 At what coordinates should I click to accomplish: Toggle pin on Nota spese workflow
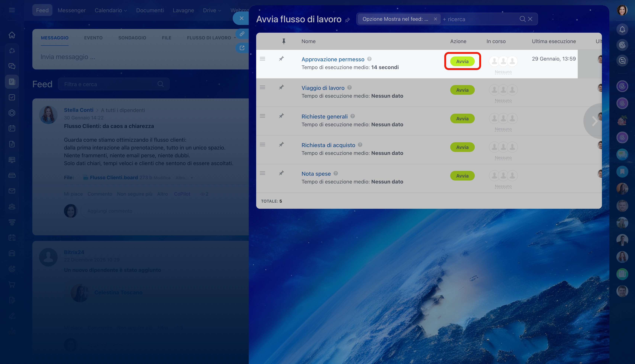[x=281, y=173]
